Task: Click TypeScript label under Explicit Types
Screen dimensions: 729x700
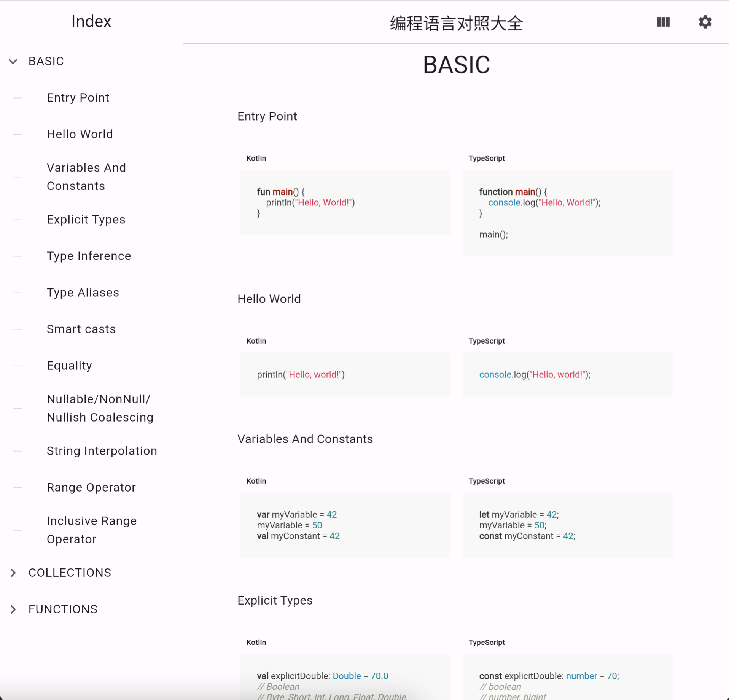Action: point(487,642)
